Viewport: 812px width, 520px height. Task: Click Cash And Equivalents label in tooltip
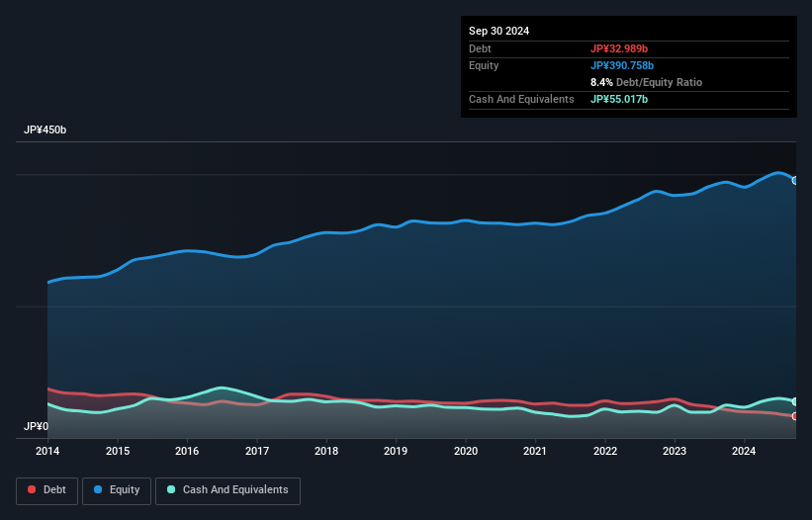(521, 99)
